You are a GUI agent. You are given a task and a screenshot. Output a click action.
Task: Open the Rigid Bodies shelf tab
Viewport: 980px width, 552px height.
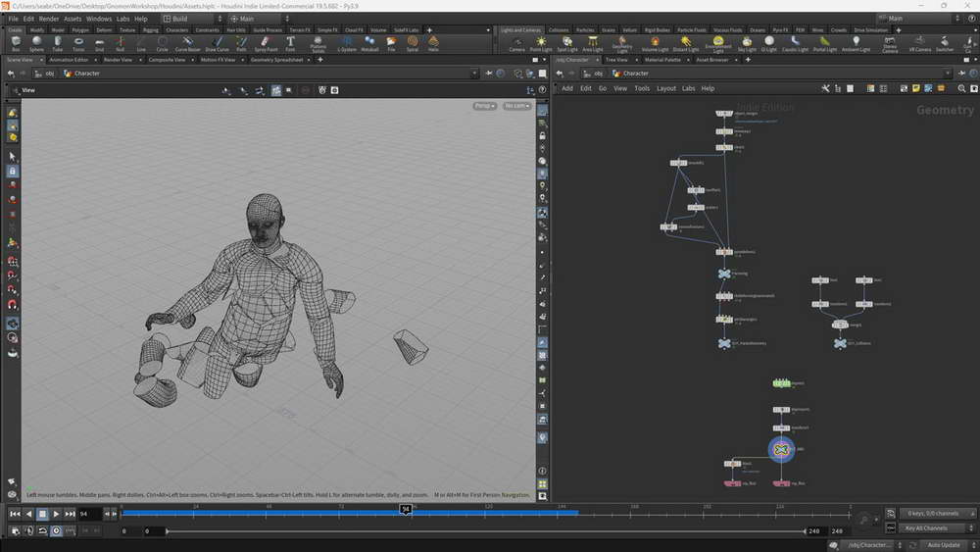click(x=657, y=30)
